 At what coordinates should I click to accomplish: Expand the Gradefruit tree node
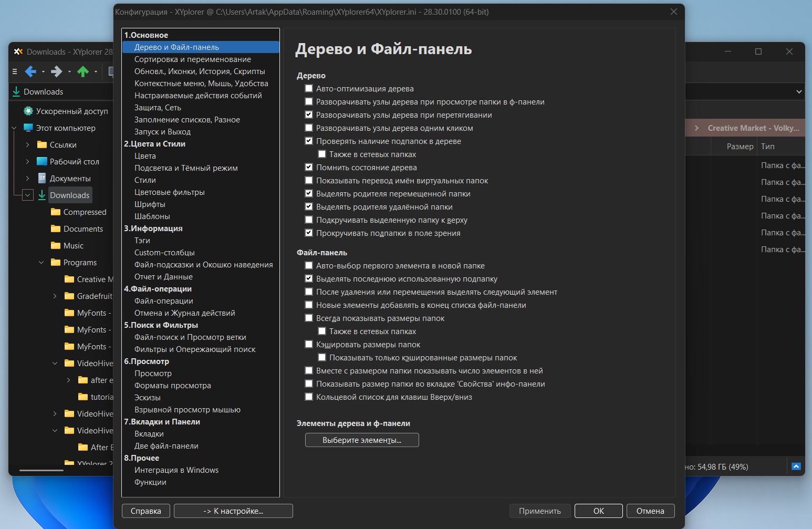(x=55, y=296)
